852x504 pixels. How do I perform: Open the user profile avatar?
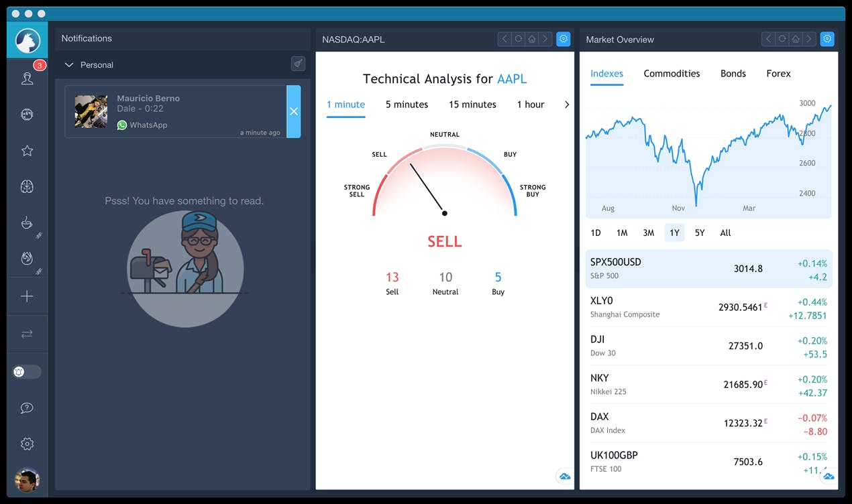pos(28,480)
